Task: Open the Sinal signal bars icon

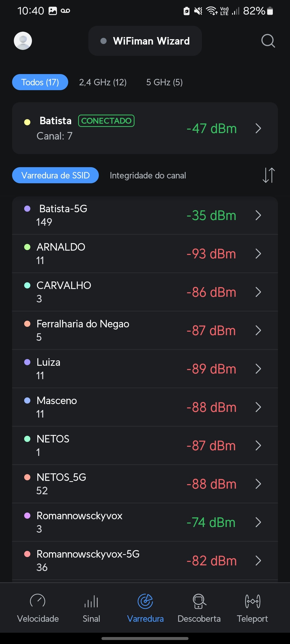Action: click(91, 601)
